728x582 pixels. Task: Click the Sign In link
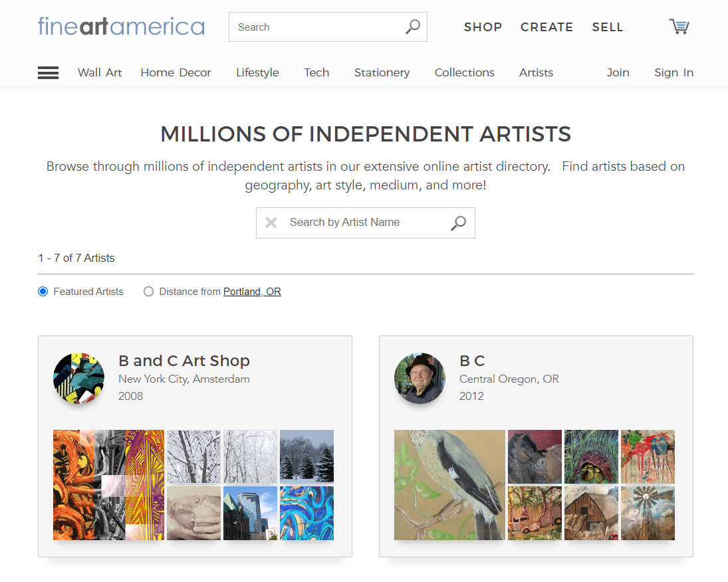[673, 73]
